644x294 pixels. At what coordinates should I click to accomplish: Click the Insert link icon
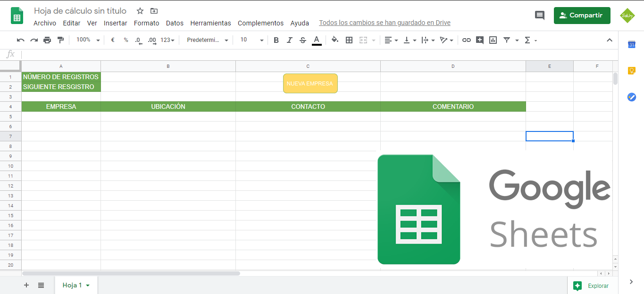click(x=467, y=40)
